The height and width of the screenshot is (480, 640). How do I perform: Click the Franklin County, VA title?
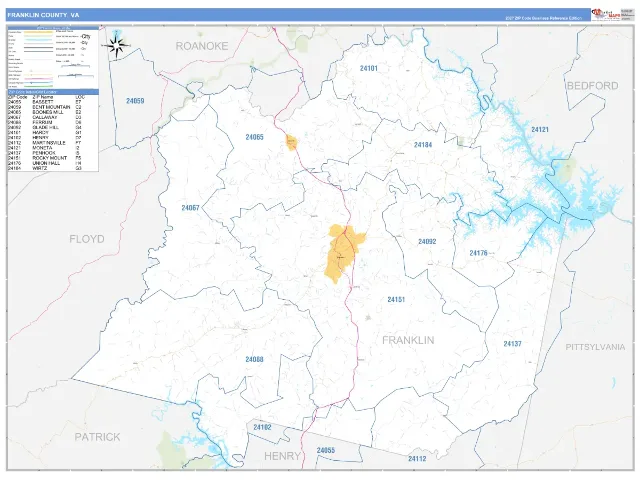click(x=43, y=15)
